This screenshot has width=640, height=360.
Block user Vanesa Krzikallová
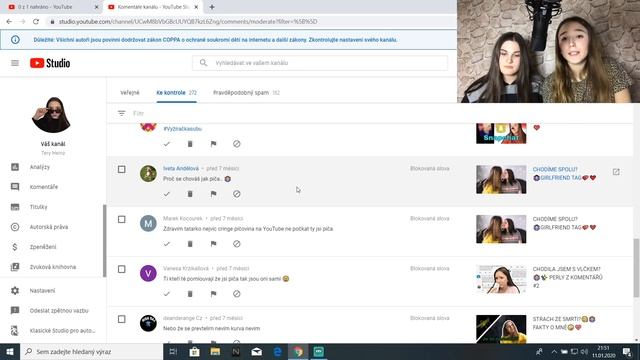[237, 294]
